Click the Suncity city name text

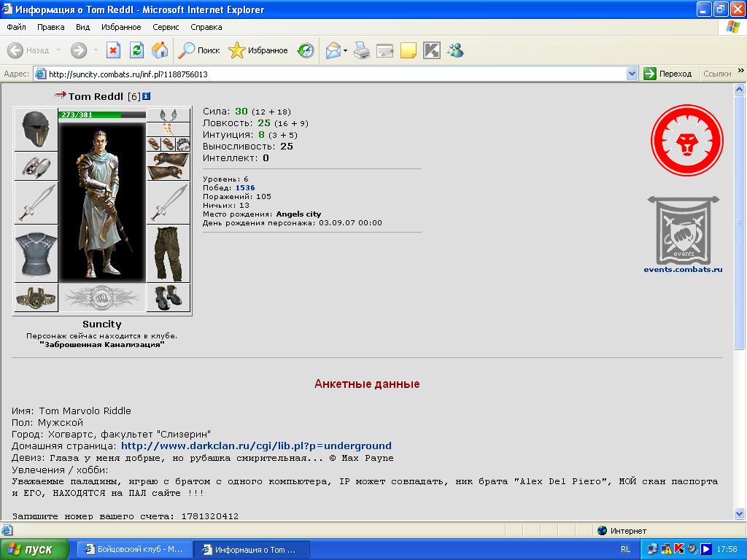[102, 324]
